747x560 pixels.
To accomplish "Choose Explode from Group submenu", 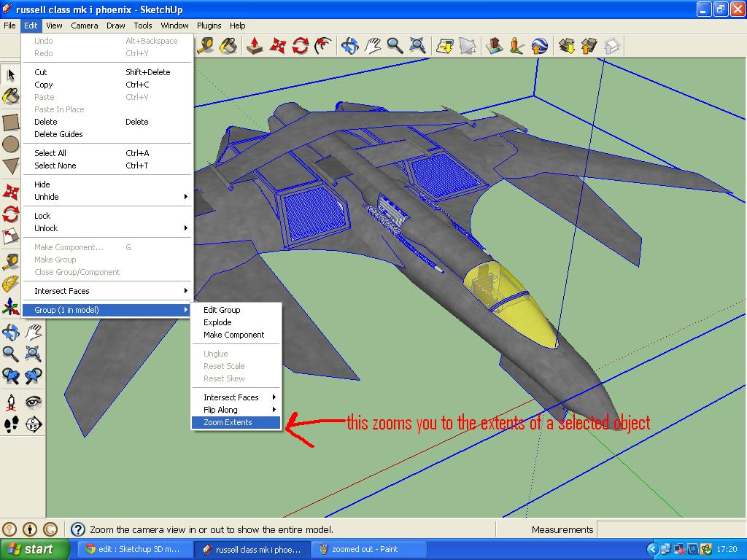I will (236, 322).
